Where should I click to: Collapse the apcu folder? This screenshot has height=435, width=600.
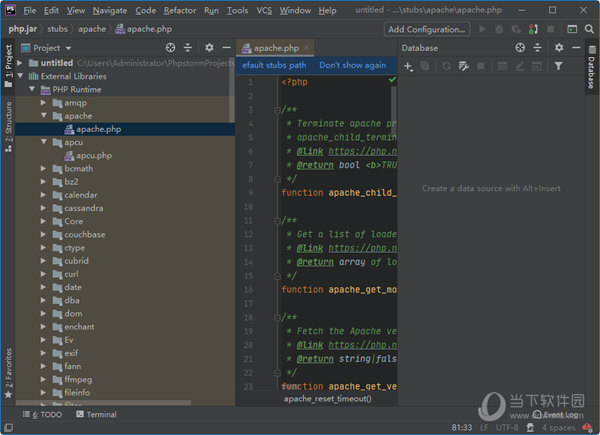point(43,142)
